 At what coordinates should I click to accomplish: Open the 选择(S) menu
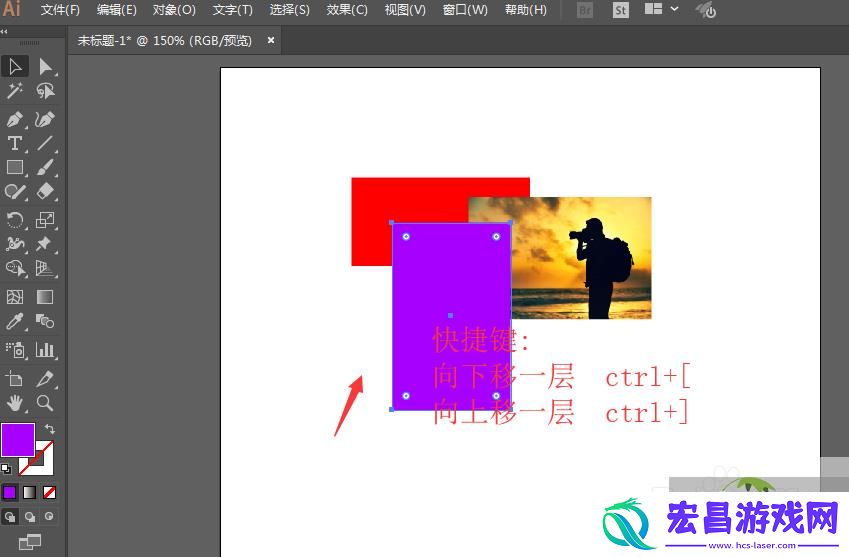coord(290,10)
